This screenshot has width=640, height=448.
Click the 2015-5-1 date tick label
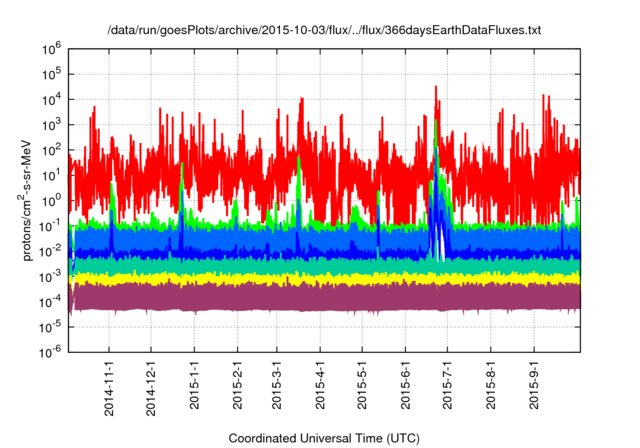(362, 386)
